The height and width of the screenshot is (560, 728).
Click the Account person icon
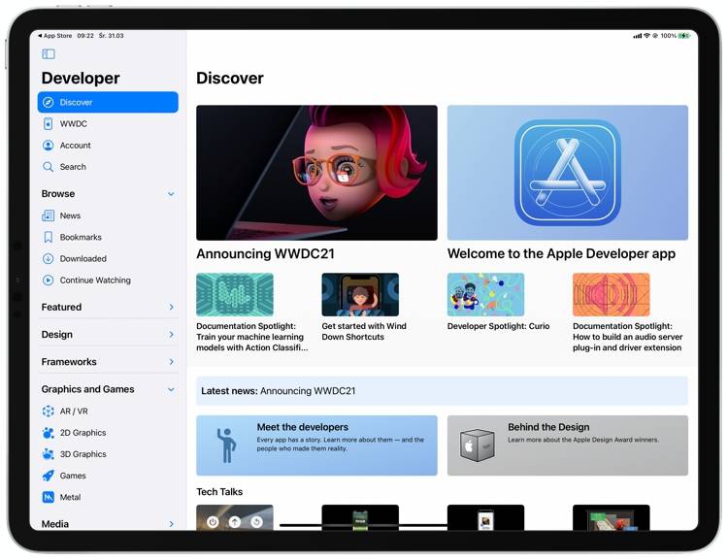(48, 146)
